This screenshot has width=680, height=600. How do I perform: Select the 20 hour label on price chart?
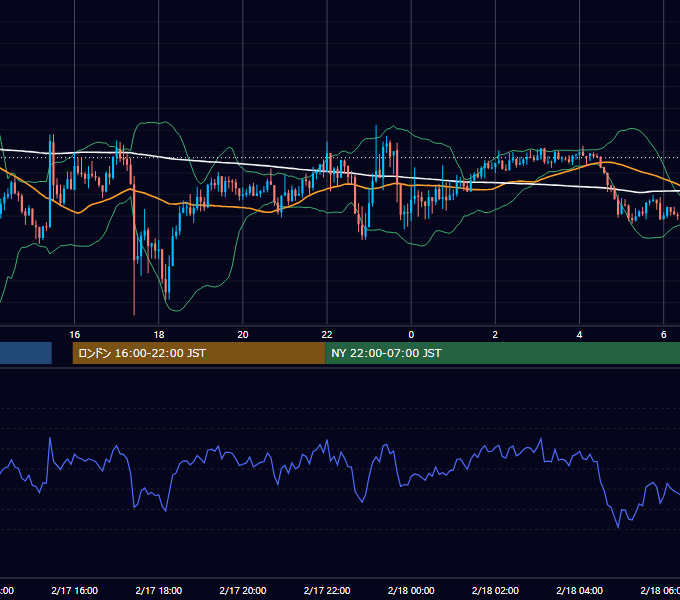click(243, 335)
